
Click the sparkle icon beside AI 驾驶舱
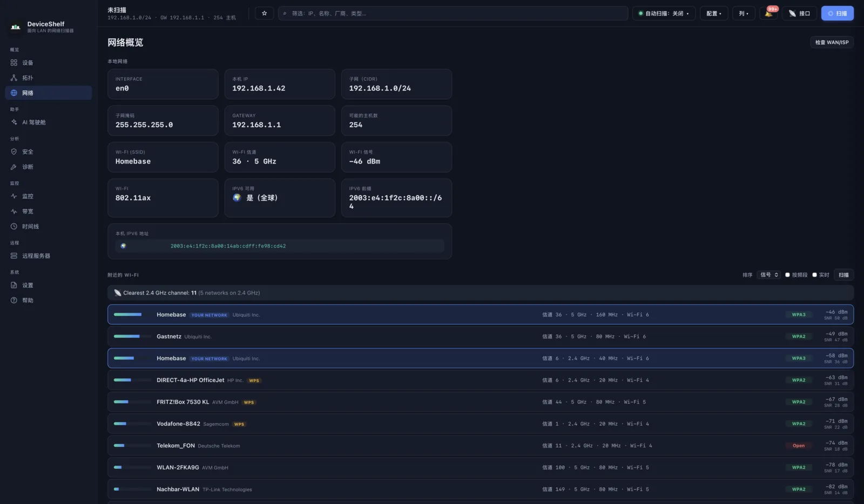(x=14, y=122)
